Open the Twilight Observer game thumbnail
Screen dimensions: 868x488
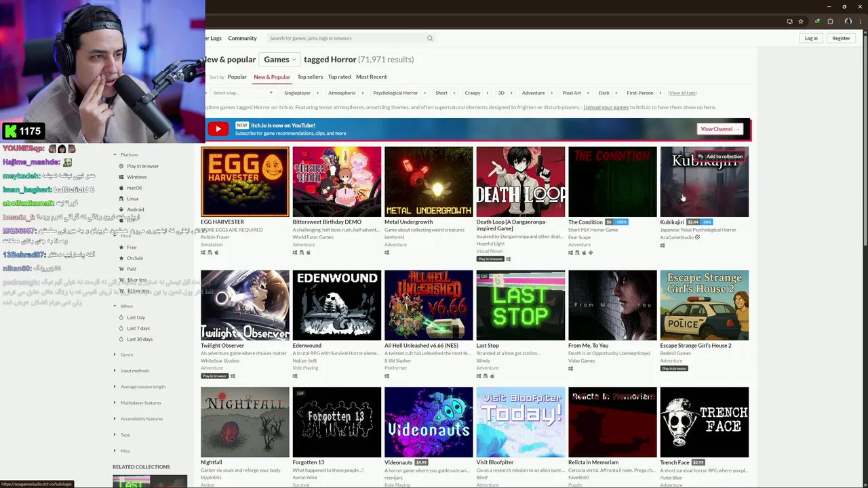tap(245, 305)
